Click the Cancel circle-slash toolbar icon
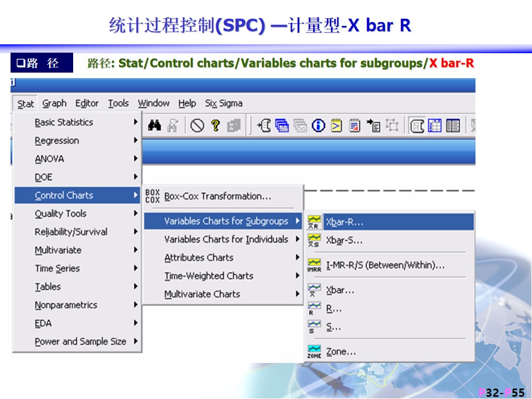This screenshot has height=399, width=532. click(x=197, y=126)
